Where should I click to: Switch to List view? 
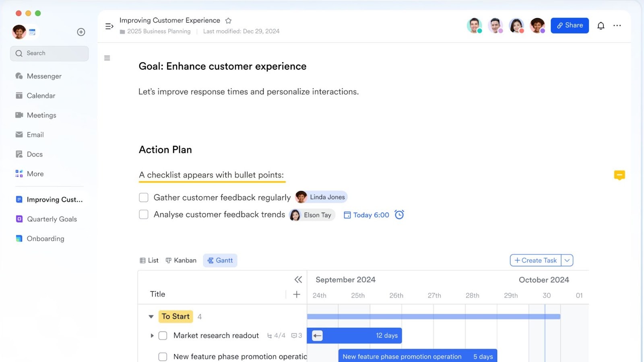149,260
